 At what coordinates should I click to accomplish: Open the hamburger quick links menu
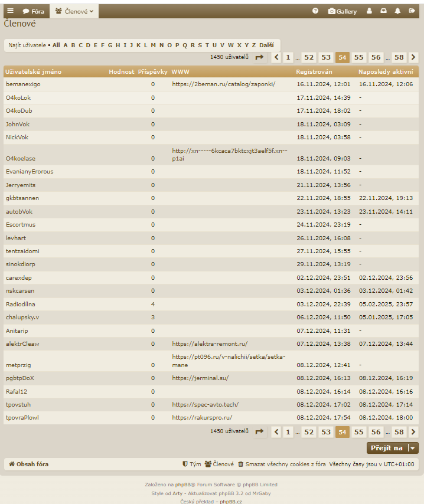click(x=10, y=11)
